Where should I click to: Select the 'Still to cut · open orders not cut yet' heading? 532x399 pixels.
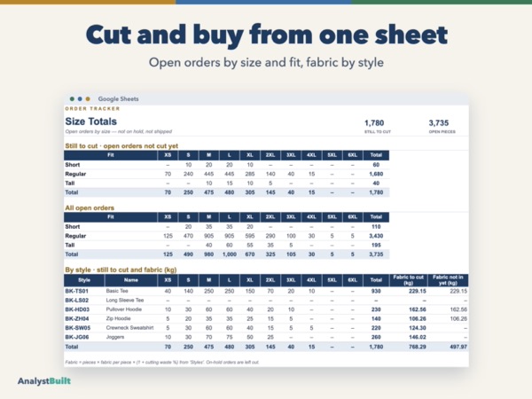coord(121,146)
